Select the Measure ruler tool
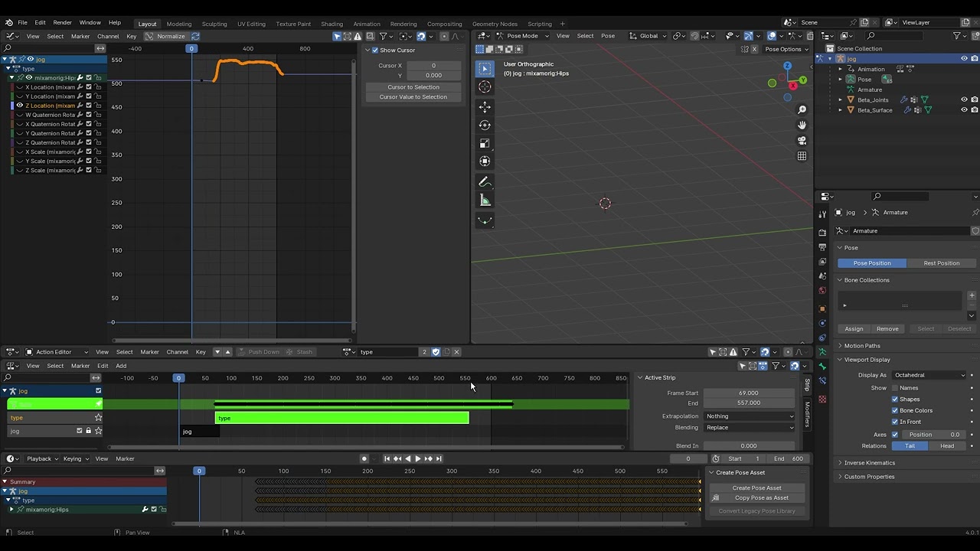Screen dimensions: 980x551 coord(485,200)
